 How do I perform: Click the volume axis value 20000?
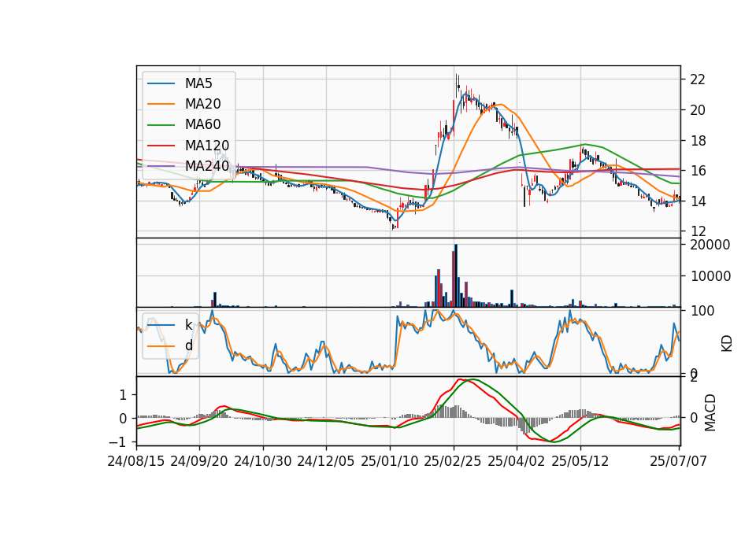pos(710,246)
